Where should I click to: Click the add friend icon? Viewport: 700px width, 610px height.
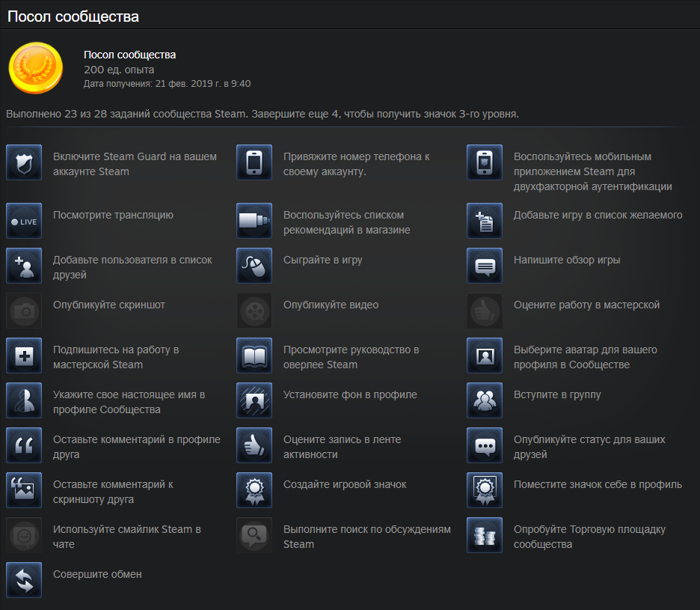click(x=24, y=266)
